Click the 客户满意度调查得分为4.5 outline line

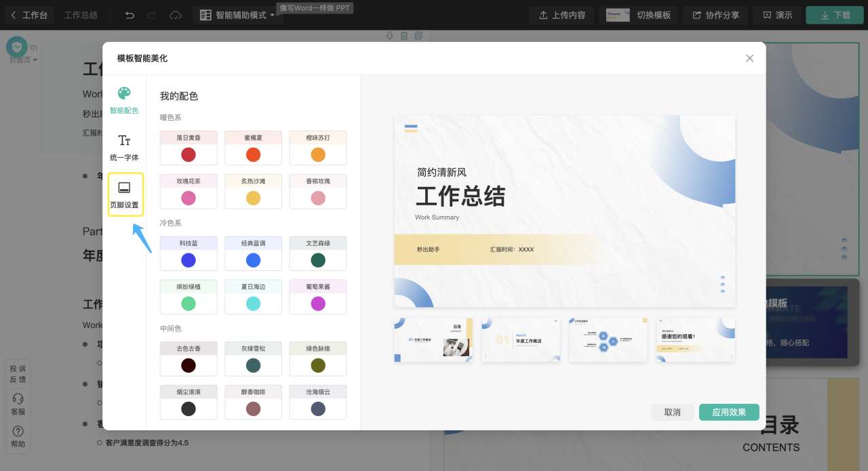[147, 443]
